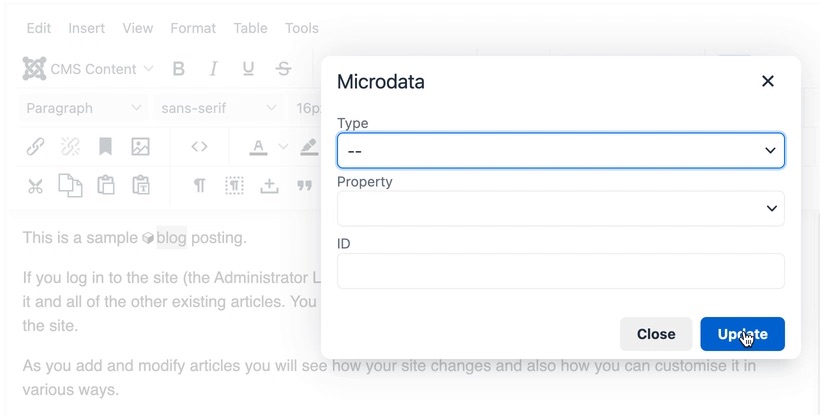Toggle italic formatting
This screenshot has width=820, height=415.
213,69
